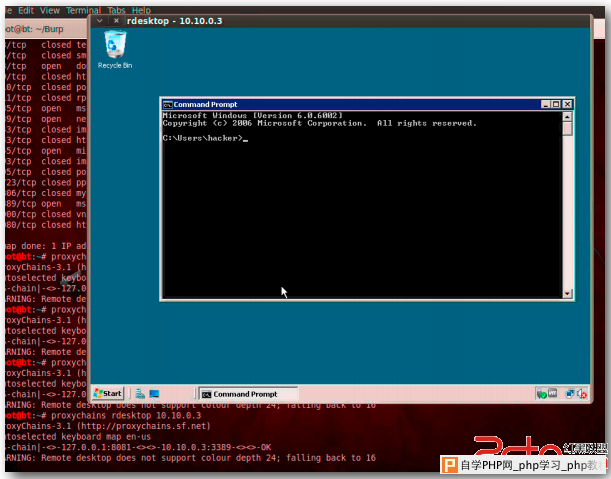Click rdesktop window menu chevron

[100, 21]
